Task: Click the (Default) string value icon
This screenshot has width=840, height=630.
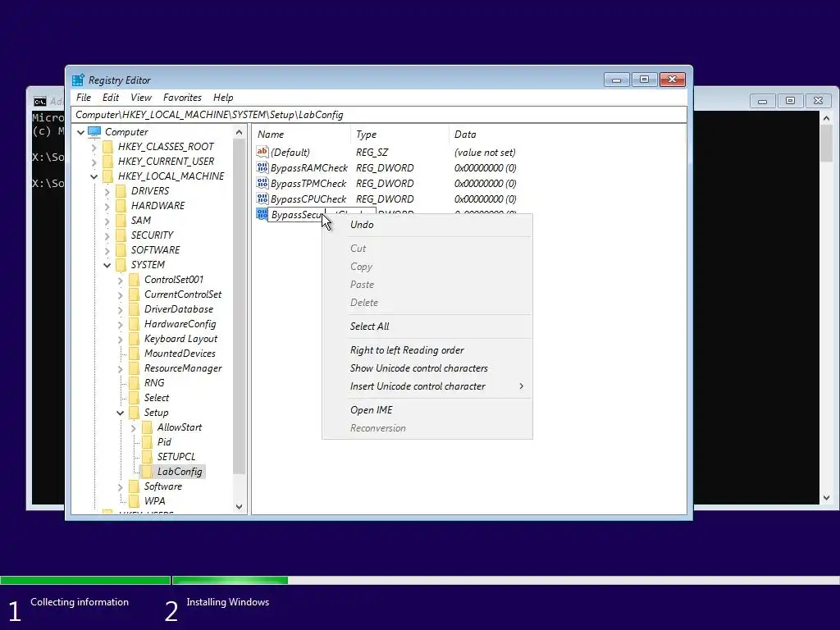Action: (x=262, y=152)
